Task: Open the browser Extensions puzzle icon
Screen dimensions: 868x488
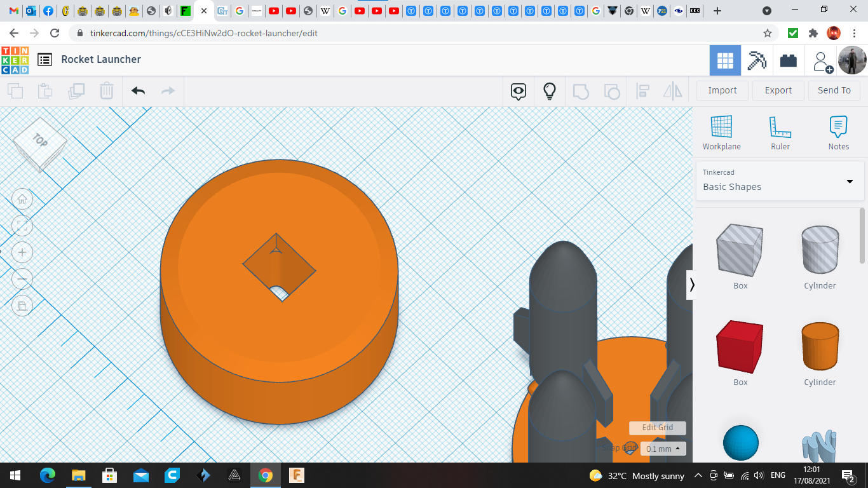Action: (x=813, y=33)
